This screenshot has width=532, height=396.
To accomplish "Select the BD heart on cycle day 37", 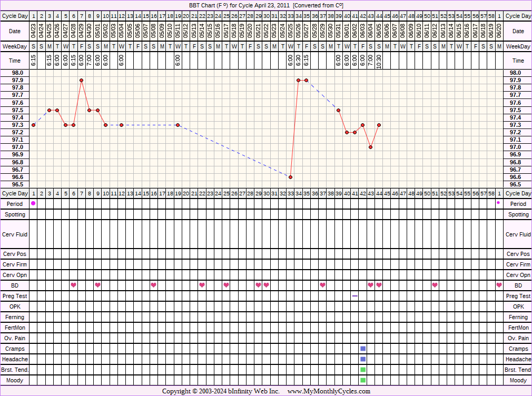I will 322,285.
